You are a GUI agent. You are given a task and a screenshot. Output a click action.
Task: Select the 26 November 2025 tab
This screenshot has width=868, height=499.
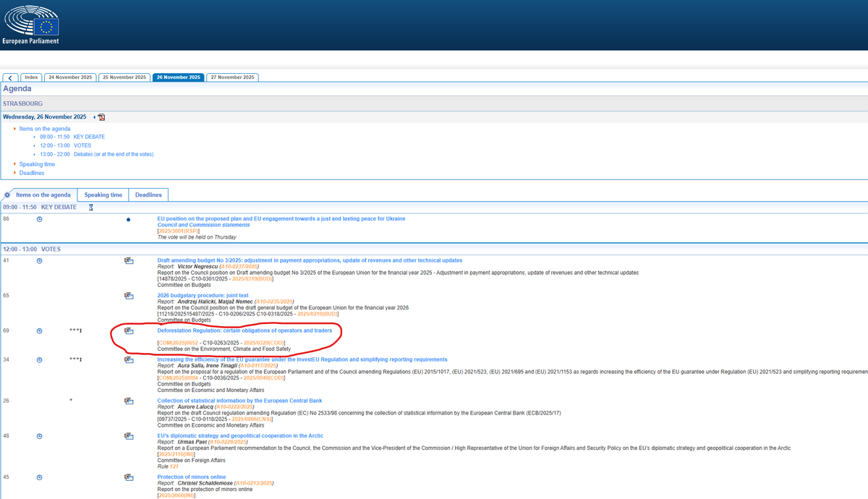point(178,77)
